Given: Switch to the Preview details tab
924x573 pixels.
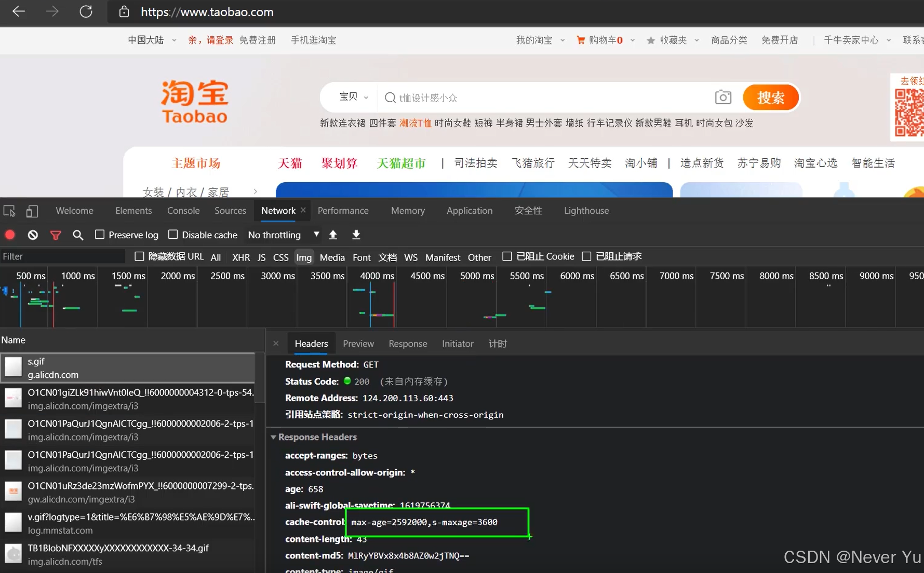Looking at the screenshot, I should pos(358,344).
